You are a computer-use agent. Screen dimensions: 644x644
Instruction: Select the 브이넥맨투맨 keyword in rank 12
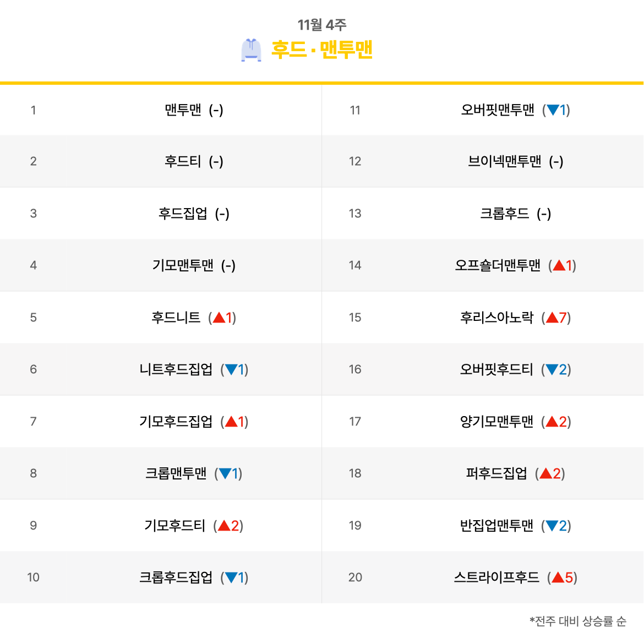tap(505, 161)
